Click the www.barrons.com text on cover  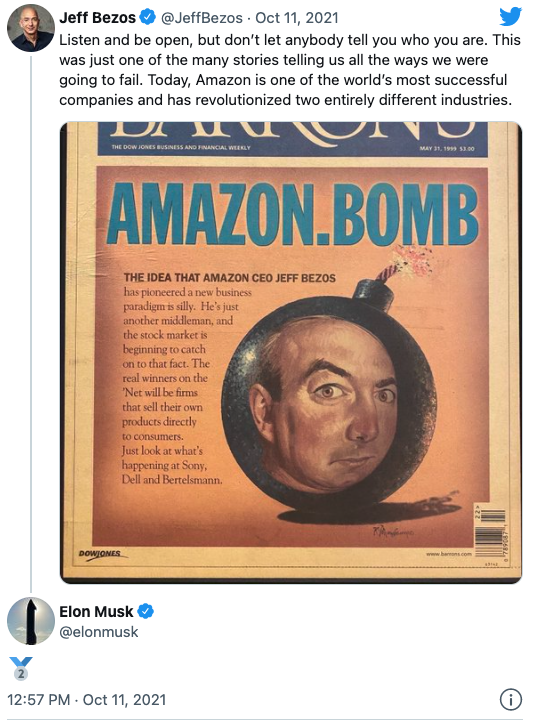pos(449,554)
